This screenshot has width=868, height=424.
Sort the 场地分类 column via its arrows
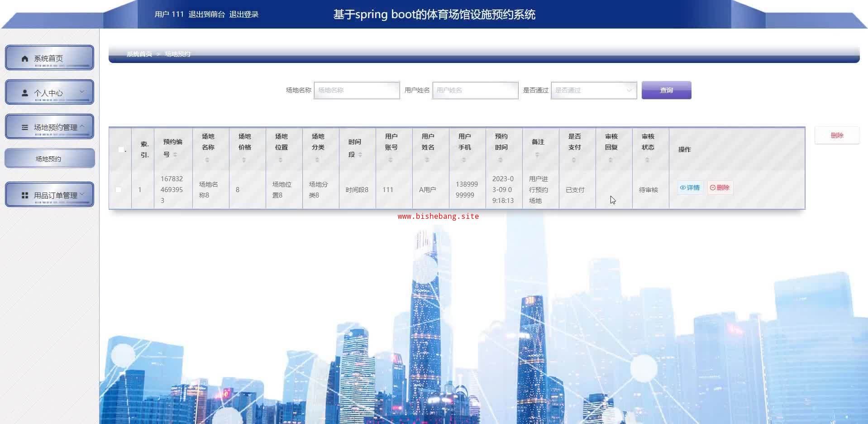[317, 160]
